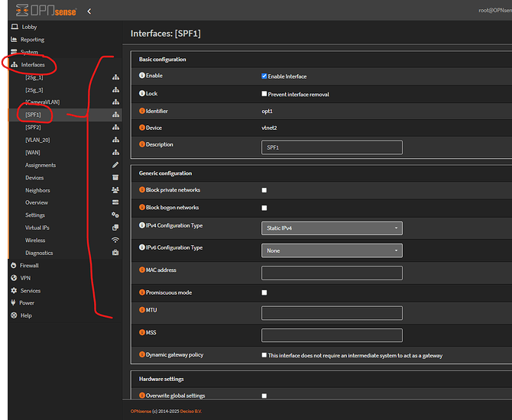Viewport: 512px width, 420px height.
Task: Check Prevent interface removal box
Action: 264,94
